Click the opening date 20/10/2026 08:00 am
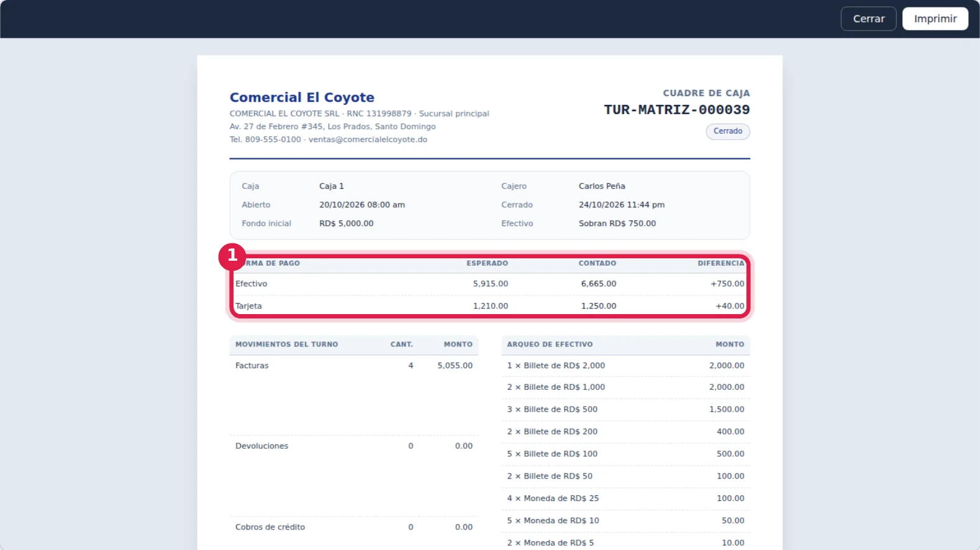 click(362, 205)
